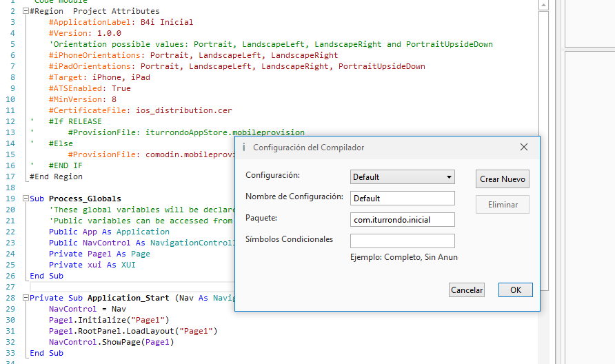Viewport: 615px width, 364px height.
Task: Click the #ATSEnabled: True line
Action: [90, 88]
